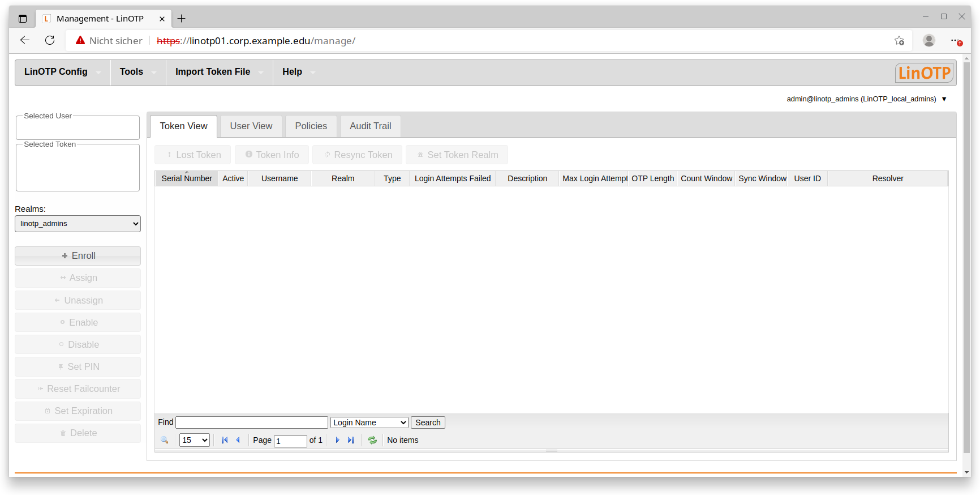Open the Realms dropdown showing linotp_admins
980x495 pixels.
coord(78,224)
